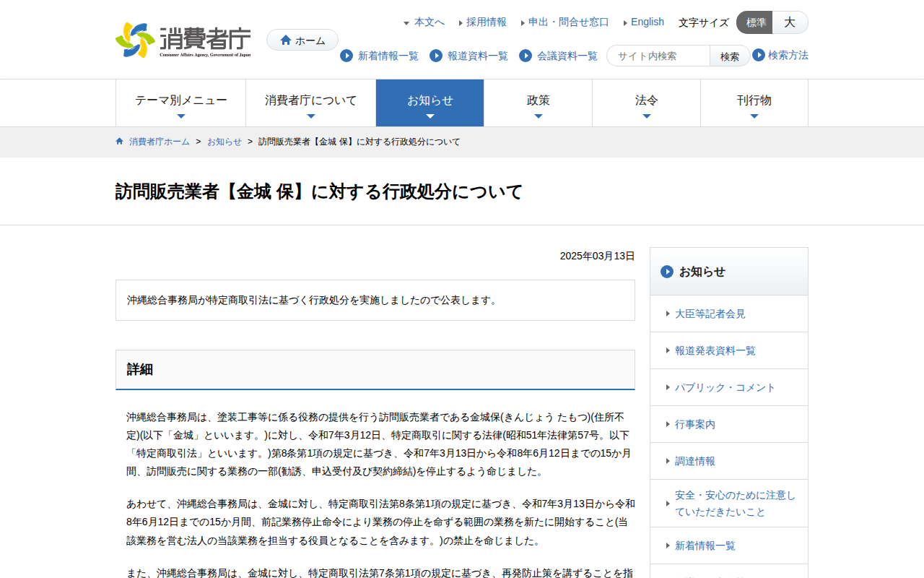
Task: Open 行事案内 in sidebar
Action: pos(695,424)
